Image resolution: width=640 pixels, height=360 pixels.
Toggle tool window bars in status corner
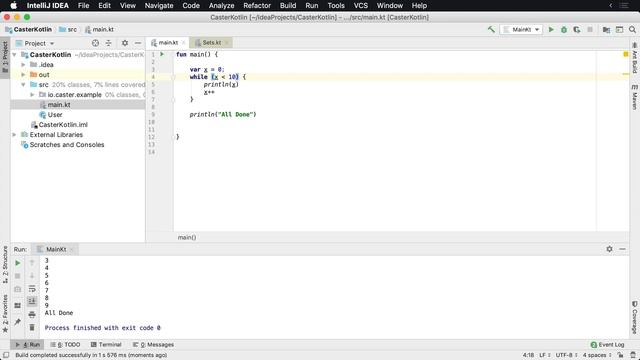(6, 355)
